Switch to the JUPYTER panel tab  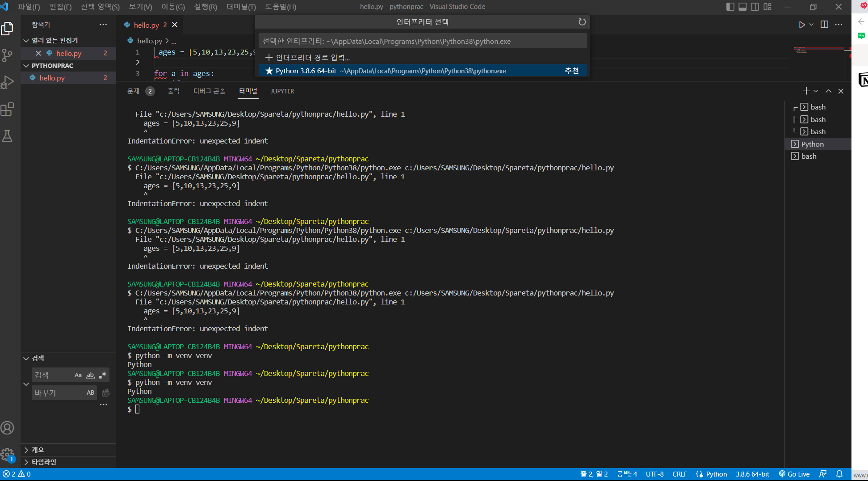click(x=282, y=91)
